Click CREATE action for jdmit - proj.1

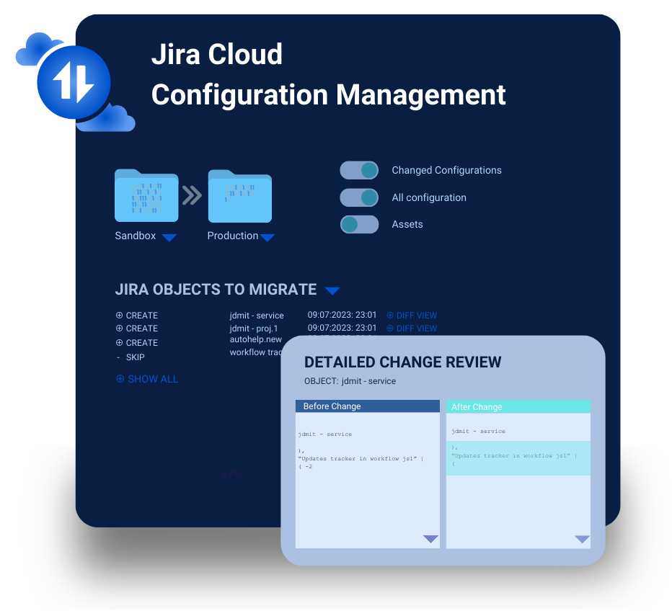click(142, 329)
